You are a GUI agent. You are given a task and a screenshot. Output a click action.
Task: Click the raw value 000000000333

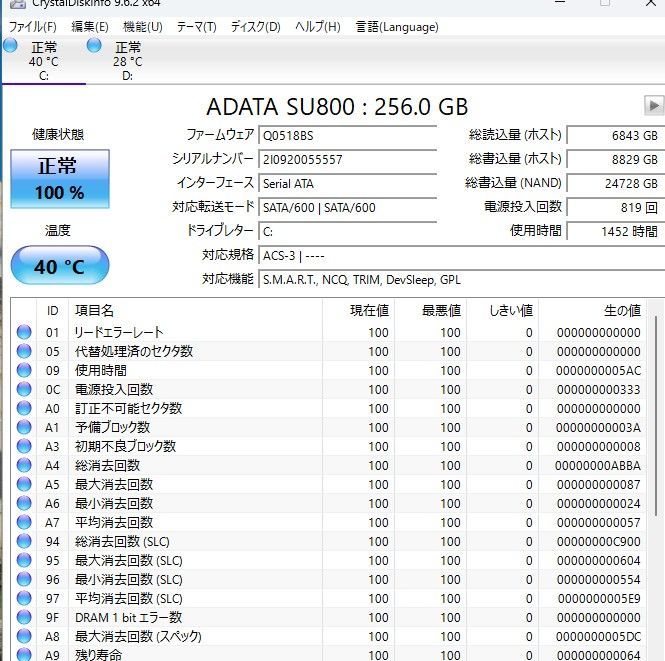(598, 390)
